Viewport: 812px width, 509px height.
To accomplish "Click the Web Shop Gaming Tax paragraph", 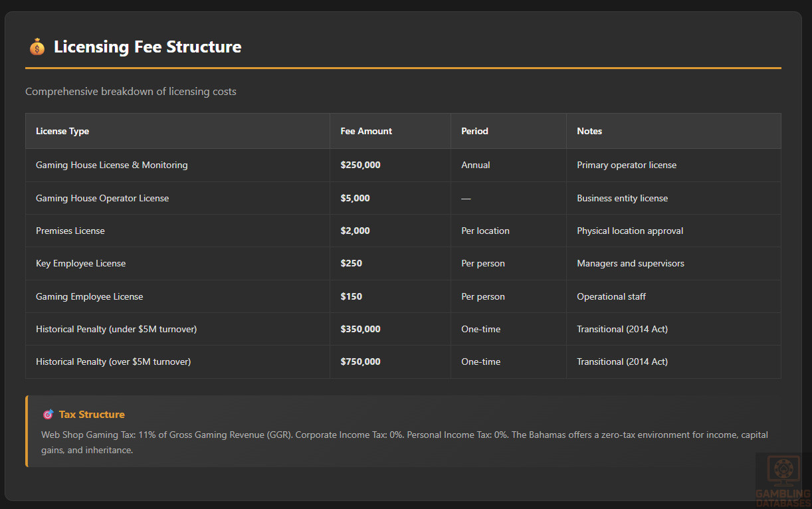I will pyautogui.click(x=404, y=442).
